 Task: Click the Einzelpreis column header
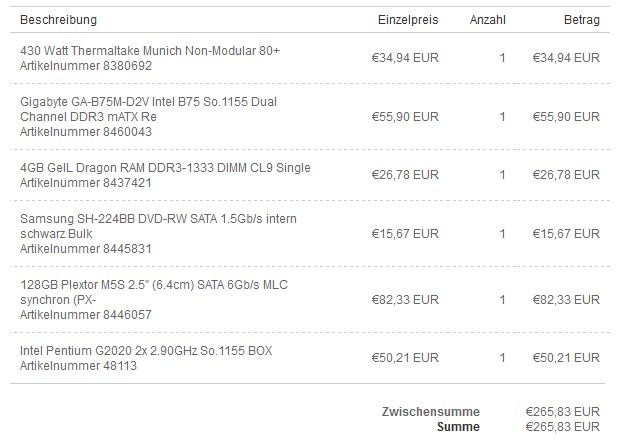tap(408, 20)
